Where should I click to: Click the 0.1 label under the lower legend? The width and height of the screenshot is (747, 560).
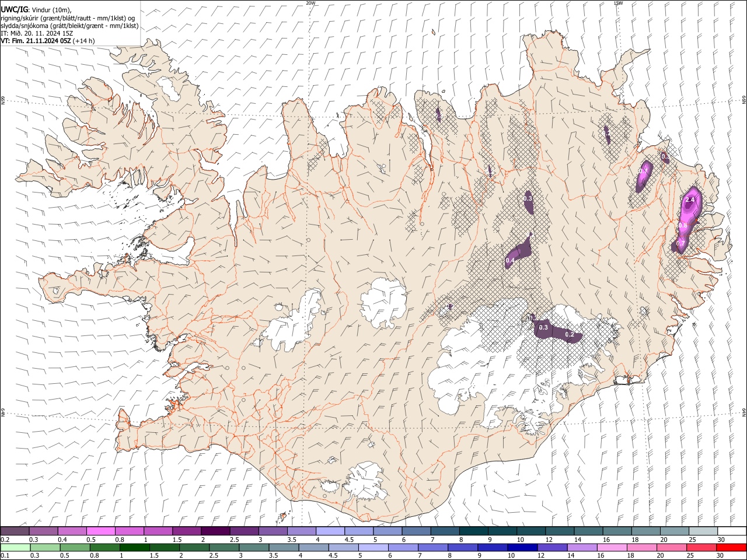(x=4, y=556)
